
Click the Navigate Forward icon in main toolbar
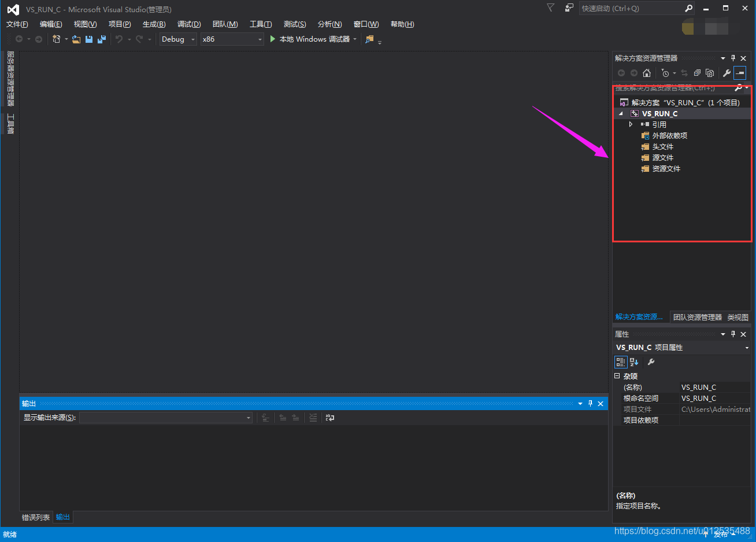tap(39, 39)
